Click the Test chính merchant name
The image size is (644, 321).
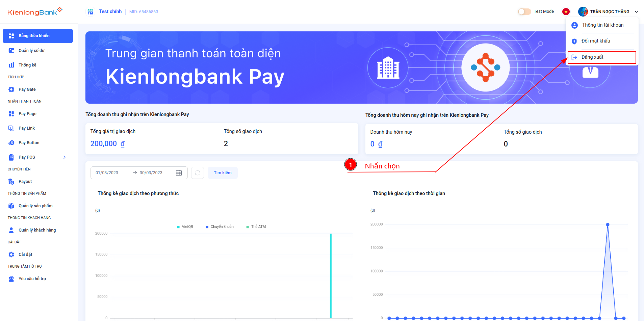[110, 11]
